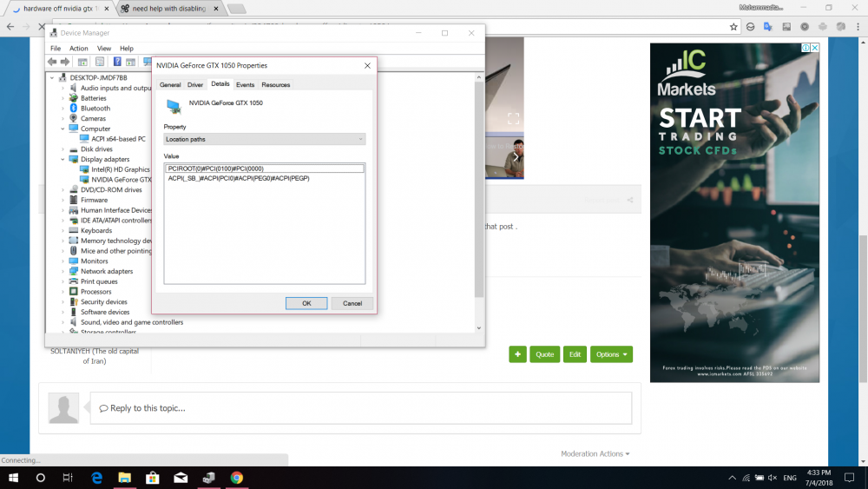Collapse the Computer category
This screenshot has height=489, width=868.
coord(62,129)
